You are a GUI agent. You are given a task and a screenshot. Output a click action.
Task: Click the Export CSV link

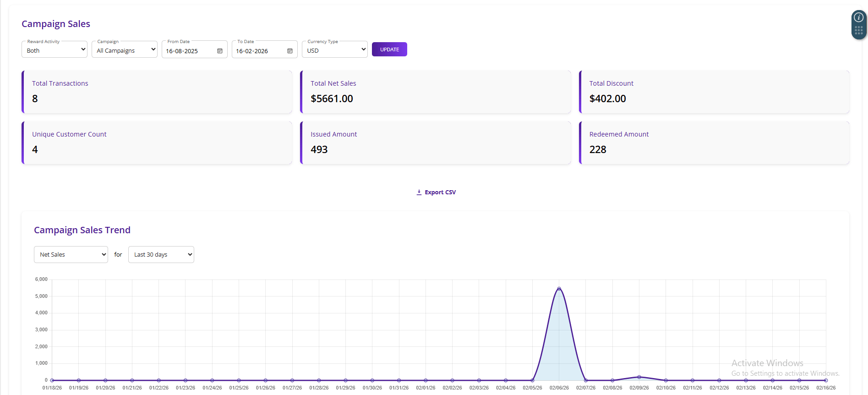tap(440, 192)
